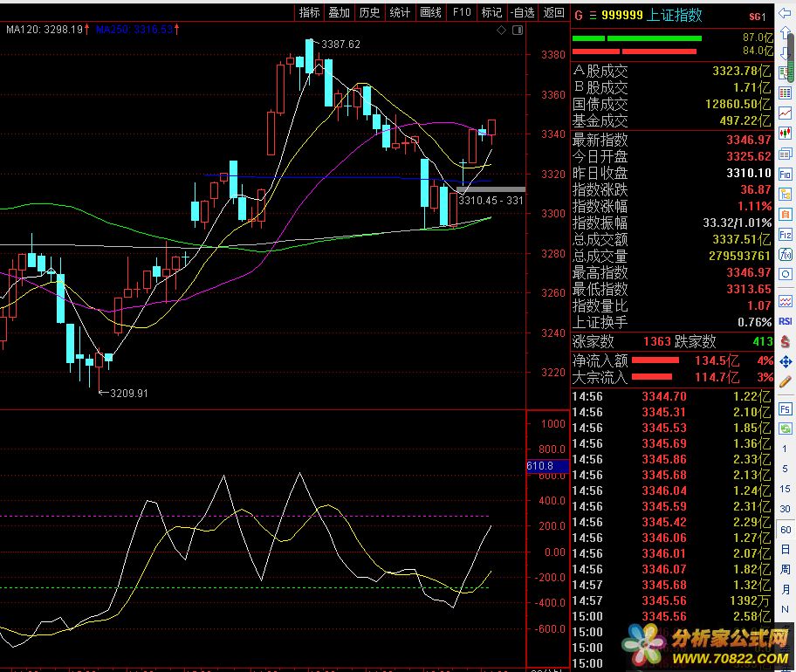Viewport: 796px width, 672px height.
Task: Switch to candlestick chart icon
Action: 785,133
